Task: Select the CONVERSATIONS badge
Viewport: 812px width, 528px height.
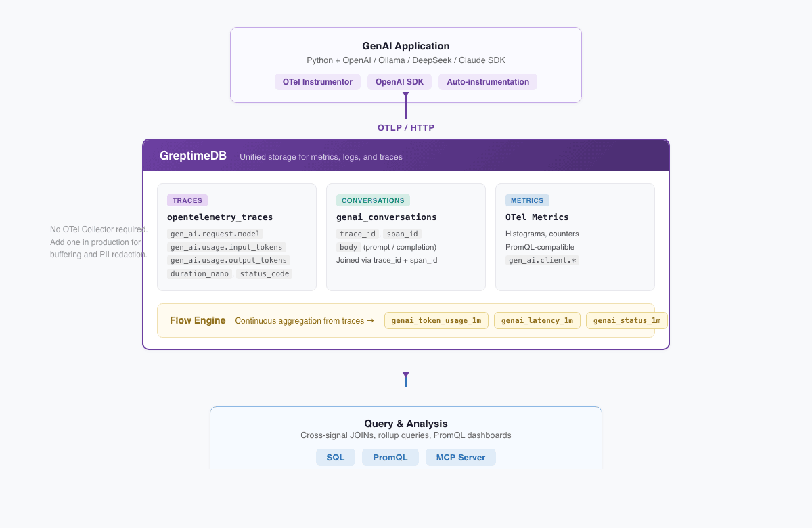Action: (373, 200)
